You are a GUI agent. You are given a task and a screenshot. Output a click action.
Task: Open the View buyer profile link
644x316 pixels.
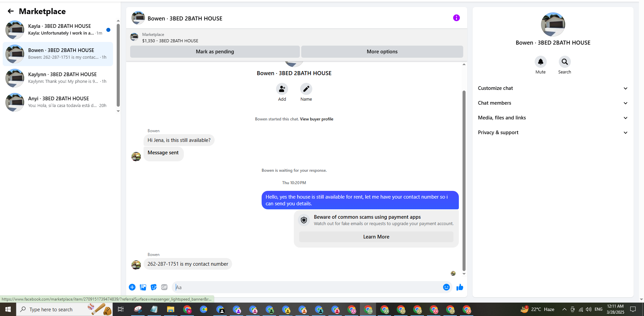[316, 119]
